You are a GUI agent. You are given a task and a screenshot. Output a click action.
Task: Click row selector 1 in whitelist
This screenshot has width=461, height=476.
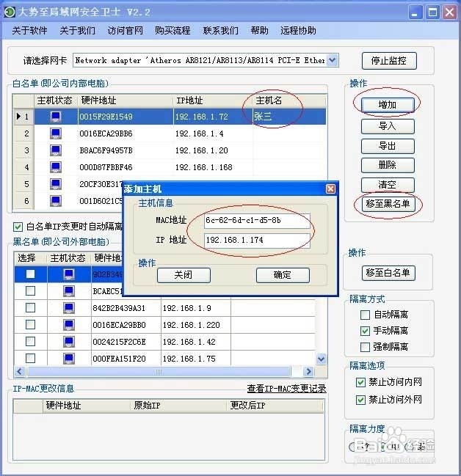[23, 117]
